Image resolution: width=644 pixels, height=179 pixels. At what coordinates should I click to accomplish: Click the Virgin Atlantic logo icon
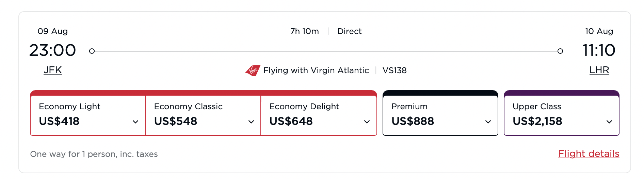coord(253,70)
